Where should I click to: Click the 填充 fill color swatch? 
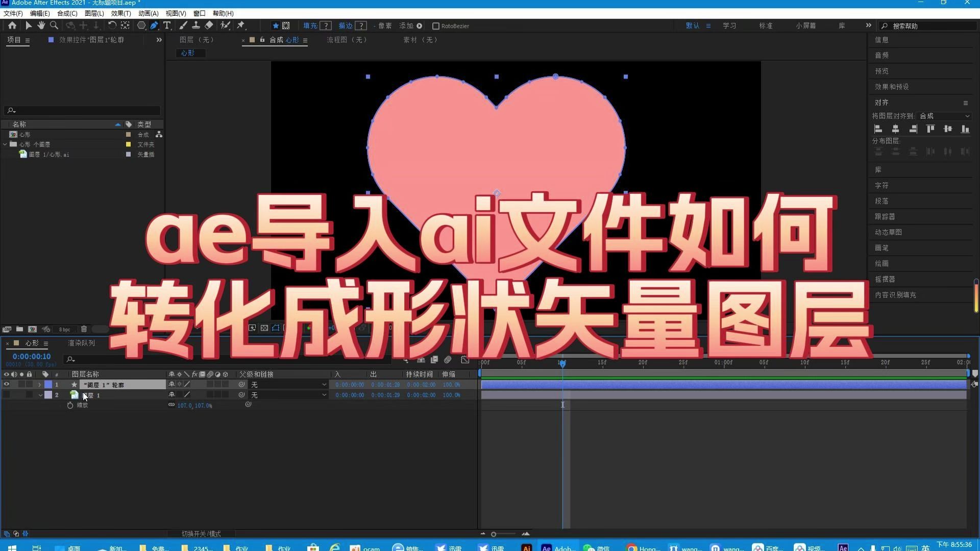(x=325, y=26)
